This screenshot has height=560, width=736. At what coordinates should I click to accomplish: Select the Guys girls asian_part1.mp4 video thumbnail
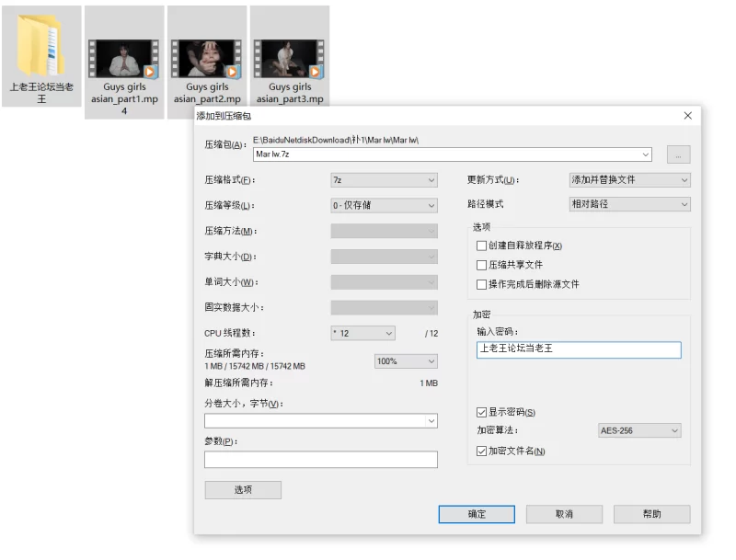click(124, 58)
